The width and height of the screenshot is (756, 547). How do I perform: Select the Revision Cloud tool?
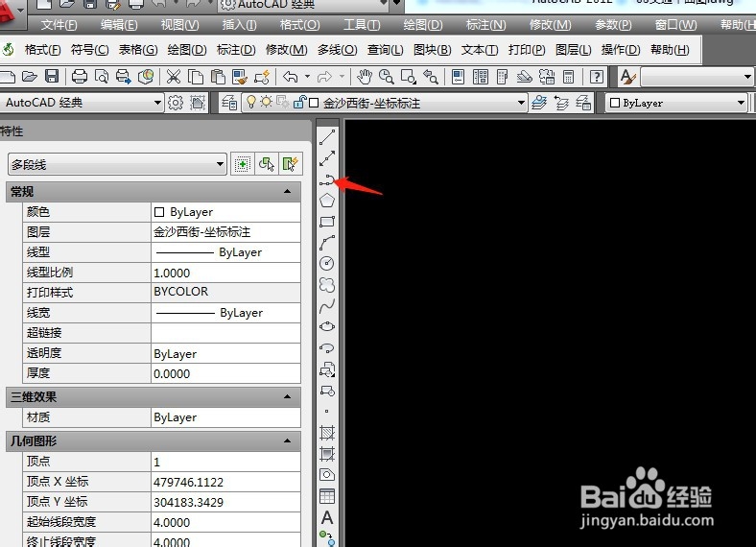pos(327,285)
